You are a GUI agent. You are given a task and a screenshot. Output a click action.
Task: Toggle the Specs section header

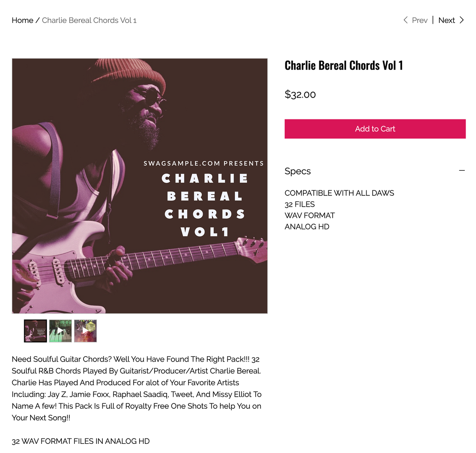pyautogui.click(x=375, y=171)
